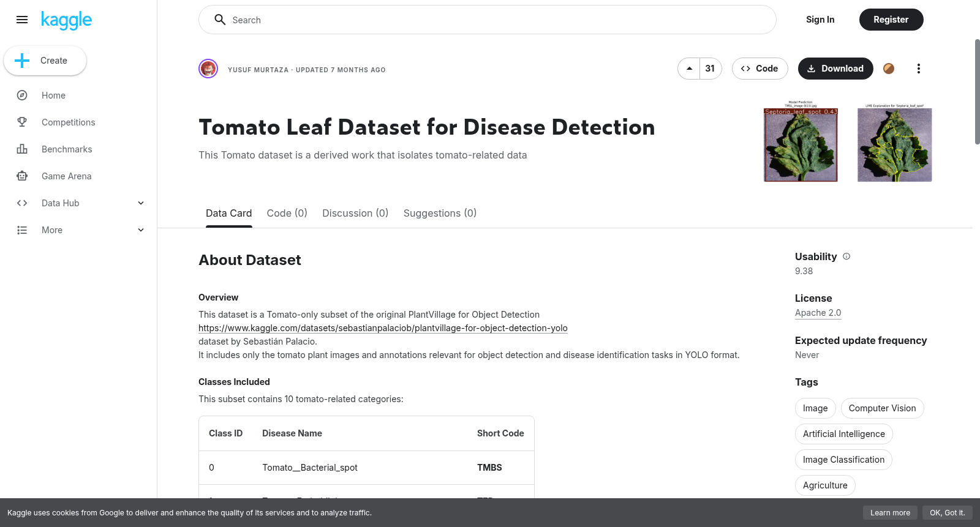Open the hamburger navigation menu
The image size is (980, 527).
(x=22, y=20)
